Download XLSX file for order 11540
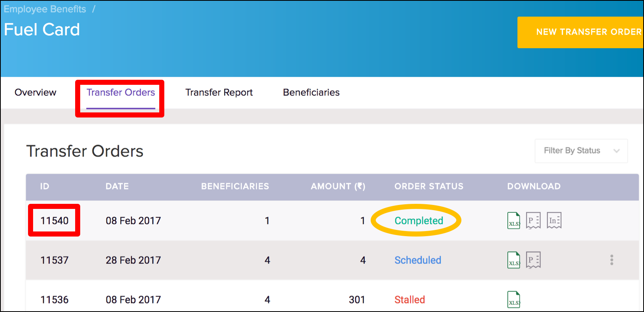 [514, 221]
